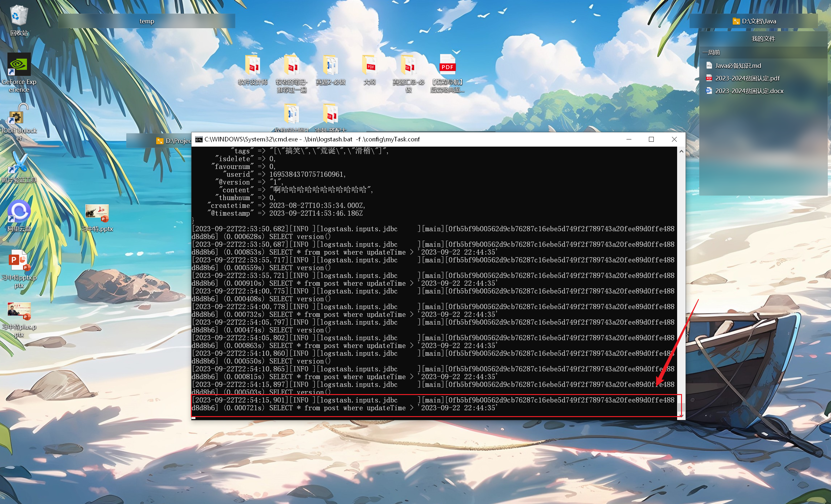Click the cmd scrollbar up arrow
Image resolution: width=831 pixels, height=504 pixels.
coord(681,151)
